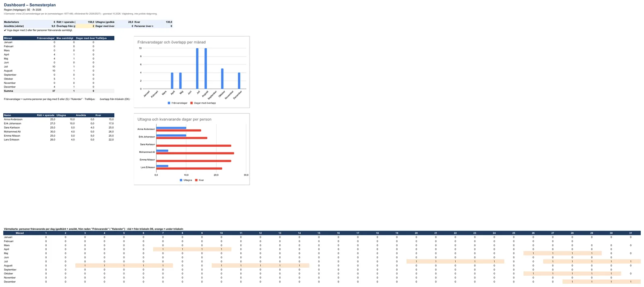Click Anna Andersson's blue bar in person chart
The height and width of the screenshot is (287, 644).
[171, 128]
